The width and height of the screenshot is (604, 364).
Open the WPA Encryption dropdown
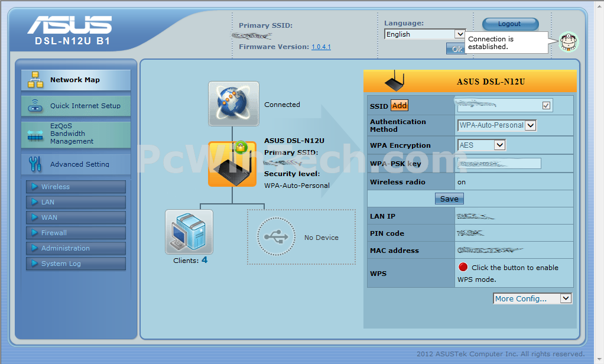click(482, 145)
